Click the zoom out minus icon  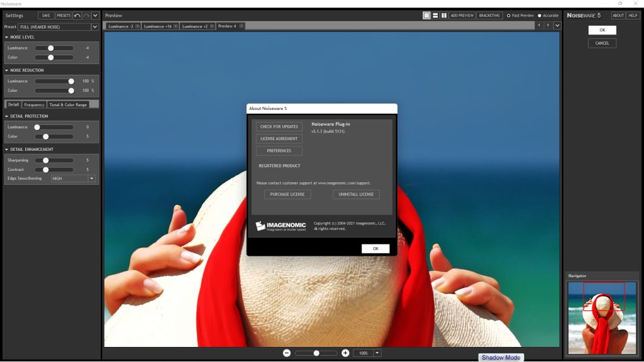tap(287, 353)
